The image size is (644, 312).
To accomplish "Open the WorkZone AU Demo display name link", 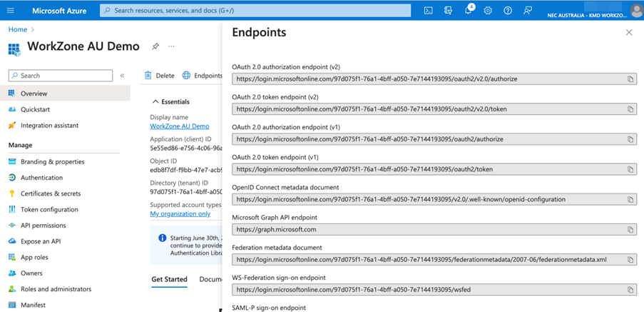I will pos(179,126).
